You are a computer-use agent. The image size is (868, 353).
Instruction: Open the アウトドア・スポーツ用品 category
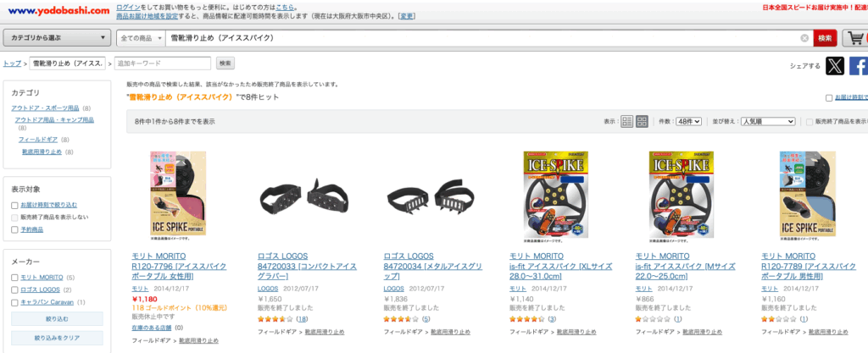(x=46, y=108)
